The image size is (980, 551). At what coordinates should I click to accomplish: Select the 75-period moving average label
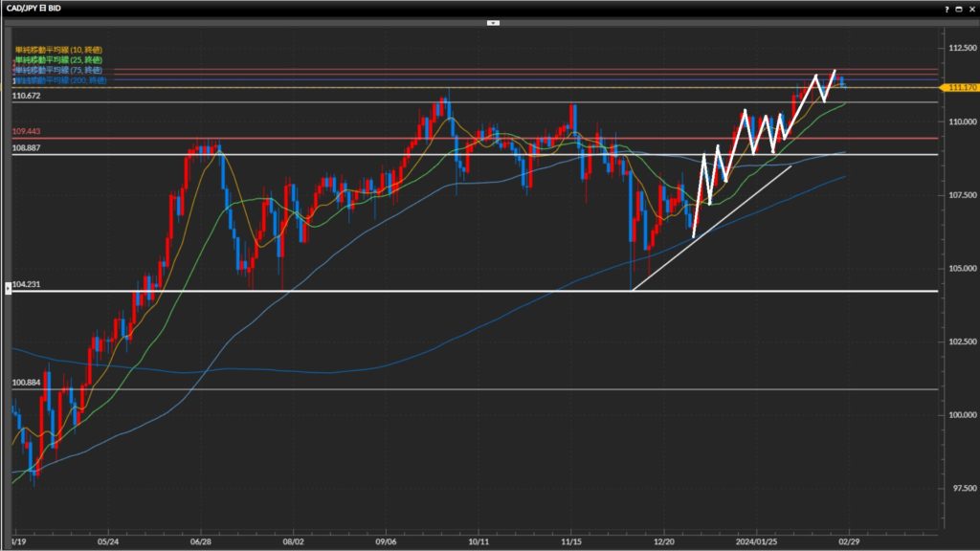(x=60, y=71)
